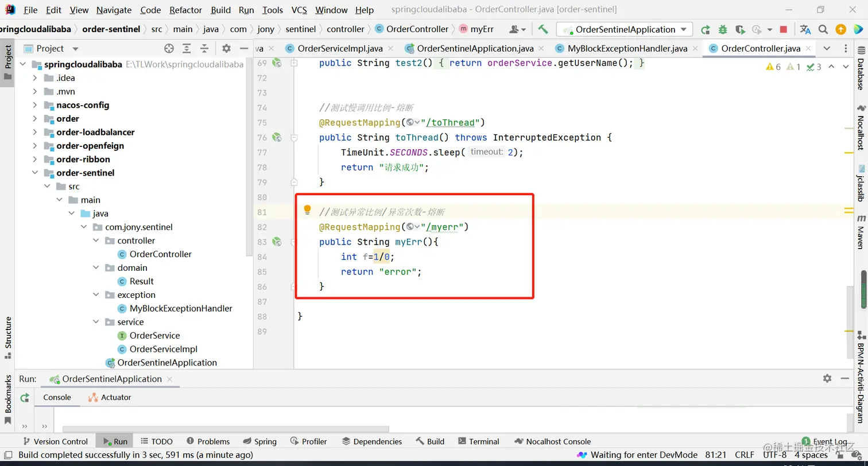Click the orange IDE update arrow icon
The width and height of the screenshot is (868, 466).
[840, 29]
